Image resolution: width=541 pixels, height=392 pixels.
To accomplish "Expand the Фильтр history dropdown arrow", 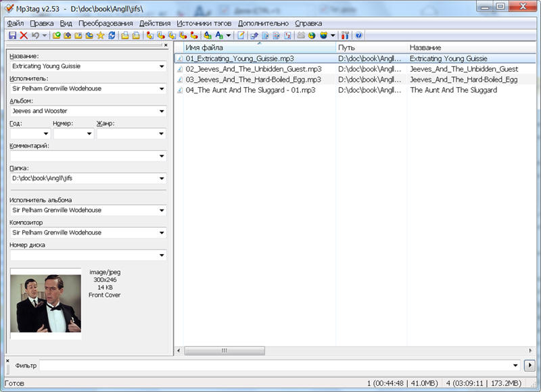I will (x=515, y=365).
